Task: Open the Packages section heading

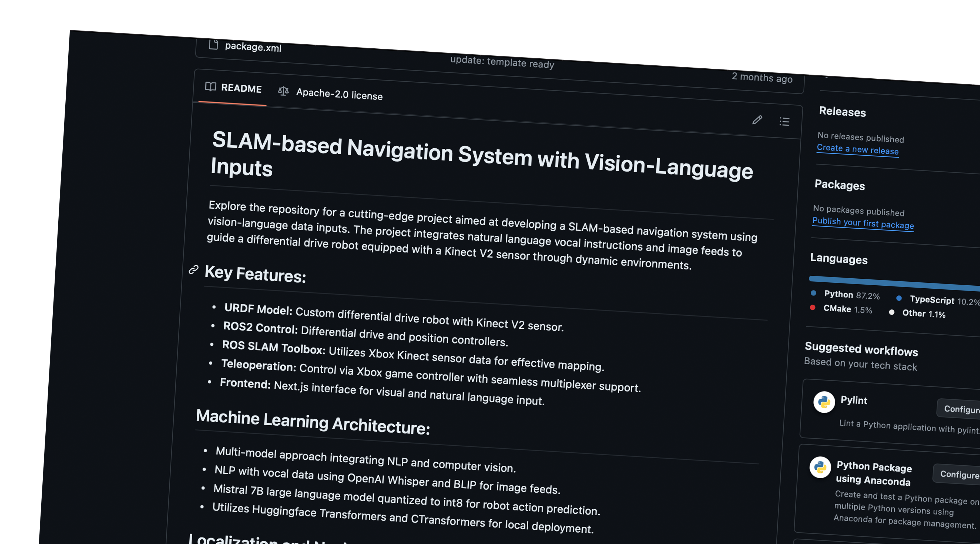Action: coord(840,185)
